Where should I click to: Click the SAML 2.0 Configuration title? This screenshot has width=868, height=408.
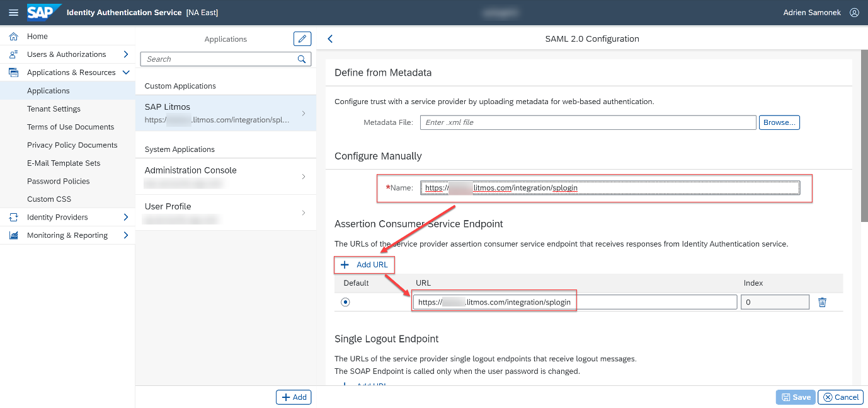tap(592, 39)
